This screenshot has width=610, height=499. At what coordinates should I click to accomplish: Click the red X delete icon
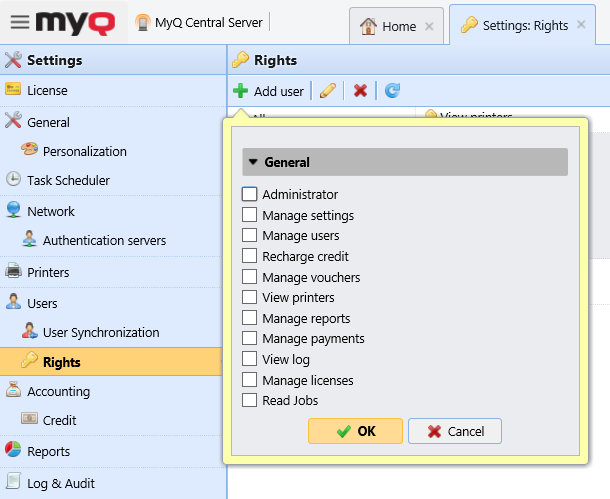360,91
